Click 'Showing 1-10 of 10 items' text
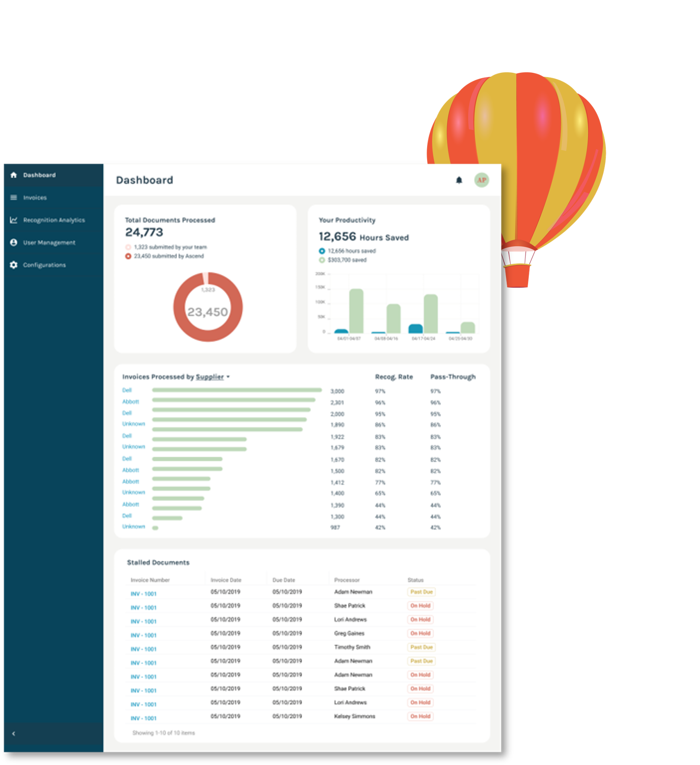 pyautogui.click(x=163, y=733)
